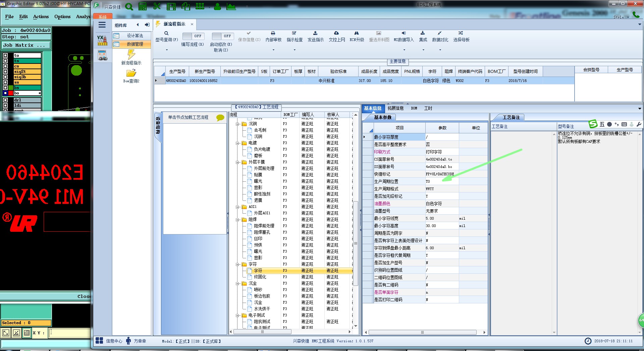Open dropdown arrow under 数据对比
This screenshot has height=351, width=644.
pyautogui.click(x=440, y=50)
